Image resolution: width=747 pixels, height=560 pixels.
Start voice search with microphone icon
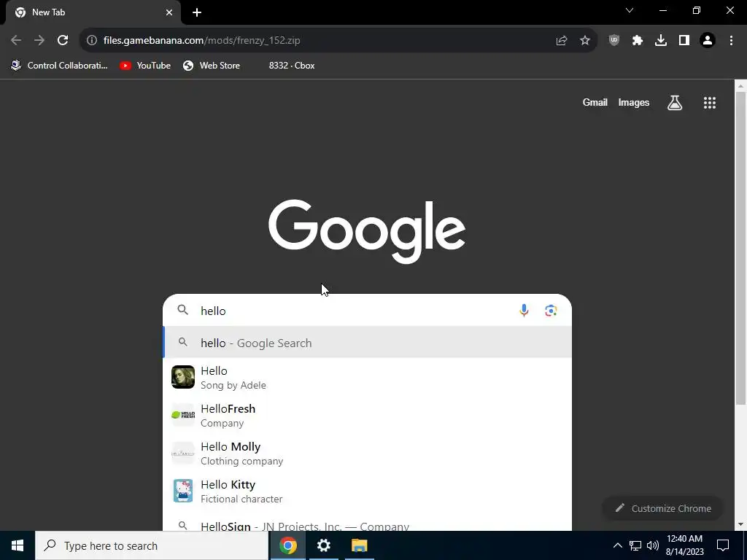(524, 311)
